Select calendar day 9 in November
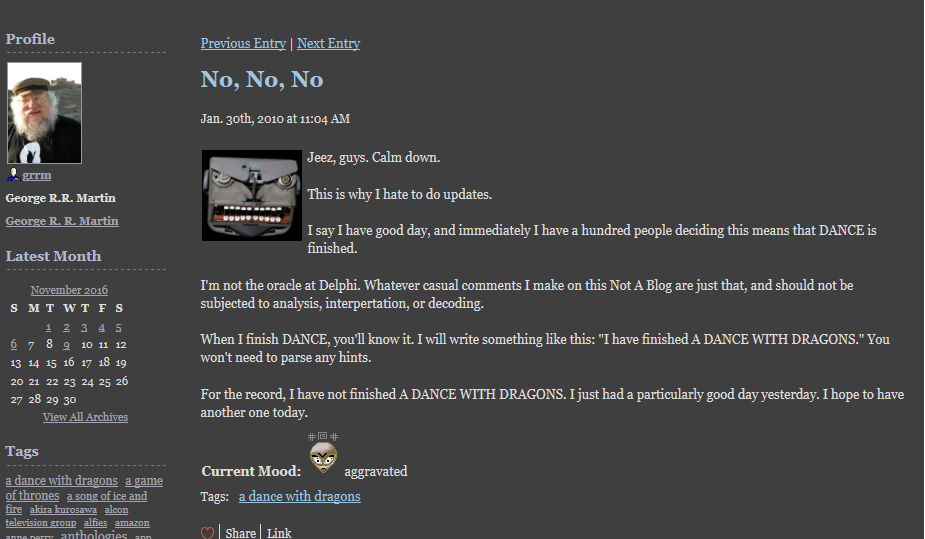Viewport: 925px width, 539px height. (67, 344)
